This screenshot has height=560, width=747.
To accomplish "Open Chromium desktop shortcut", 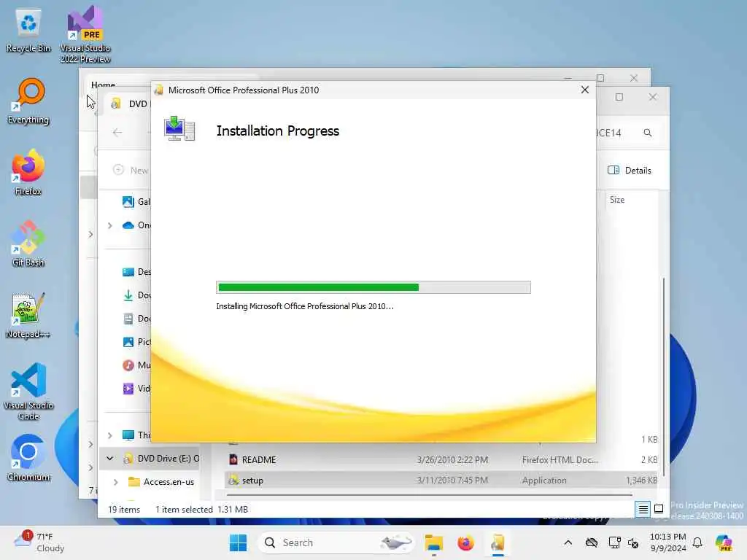I will (28, 458).
